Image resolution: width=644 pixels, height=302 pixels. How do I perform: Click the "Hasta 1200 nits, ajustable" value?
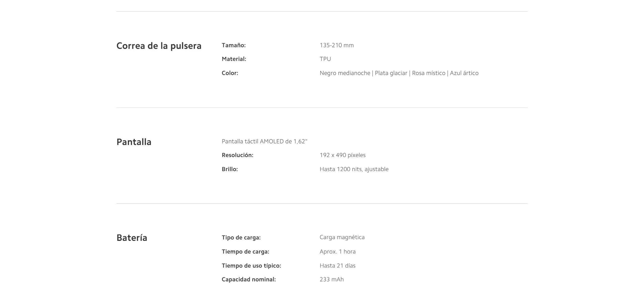[x=354, y=169]
